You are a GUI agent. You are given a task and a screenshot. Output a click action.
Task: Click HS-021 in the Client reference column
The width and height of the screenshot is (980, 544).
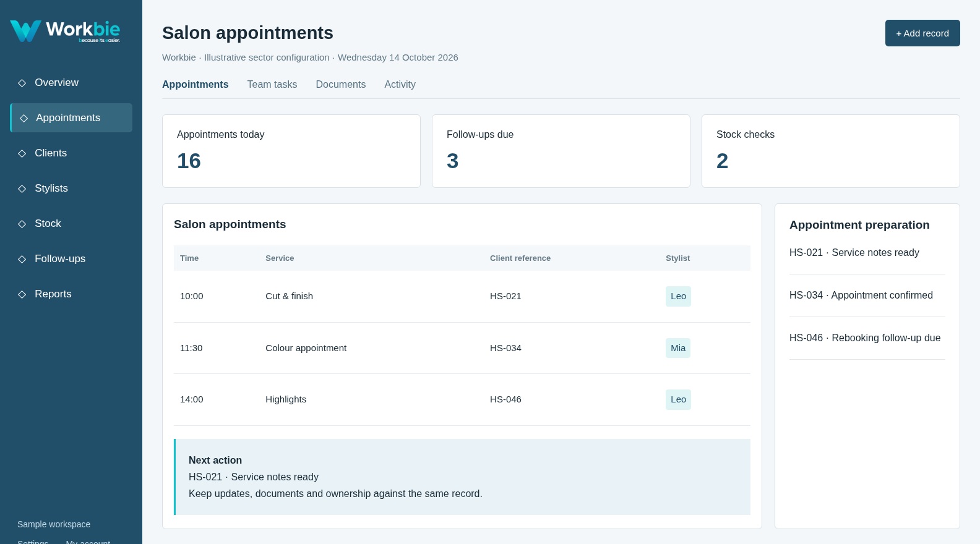point(505,297)
